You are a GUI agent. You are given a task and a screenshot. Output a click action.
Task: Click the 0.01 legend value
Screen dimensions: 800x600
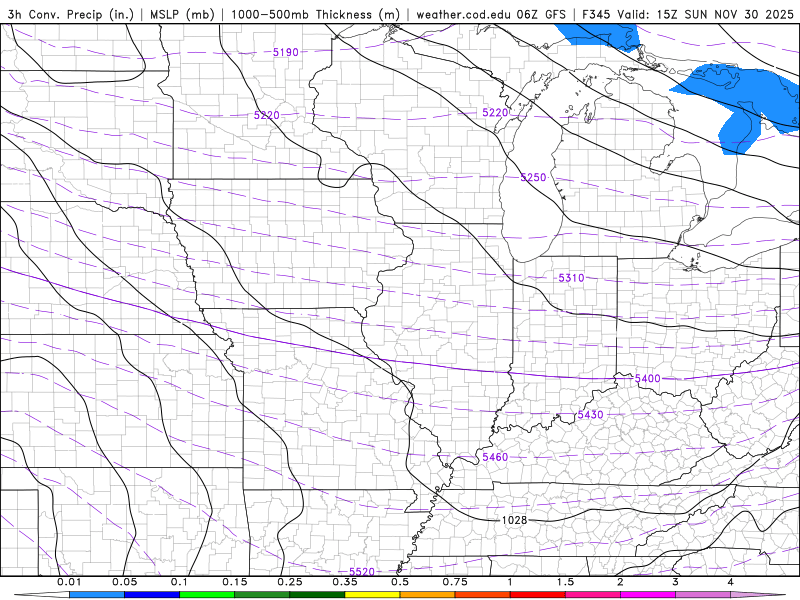pos(69,582)
